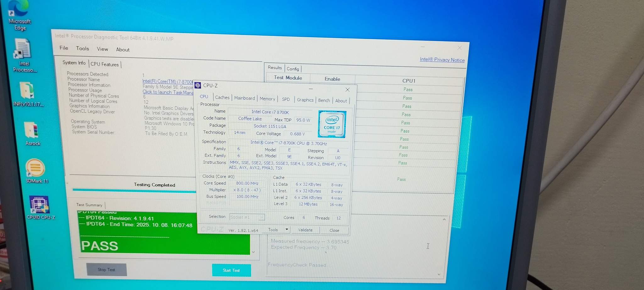
Task: Switch to the Mainboard tab in CPU-Z
Action: pos(245,98)
